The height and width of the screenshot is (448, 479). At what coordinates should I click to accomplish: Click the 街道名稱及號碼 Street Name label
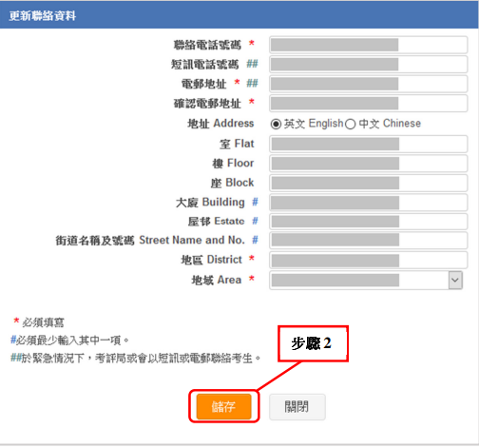point(150,241)
